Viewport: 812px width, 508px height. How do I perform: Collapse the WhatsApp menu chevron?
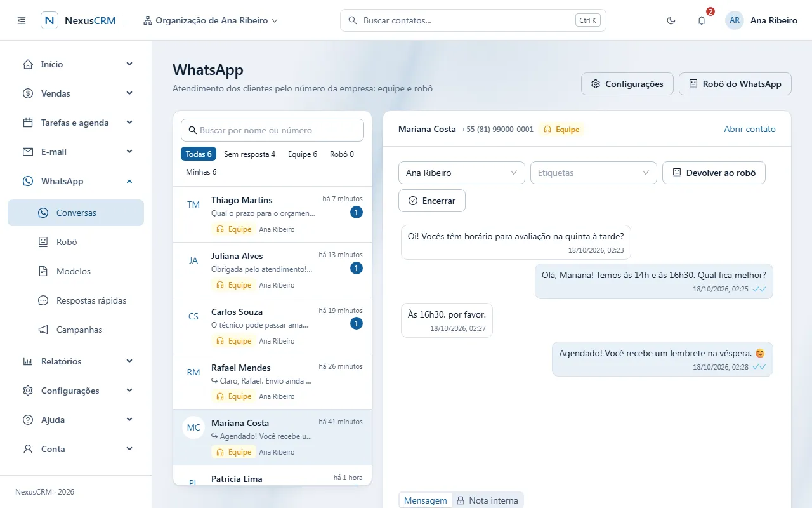[x=129, y=181]
